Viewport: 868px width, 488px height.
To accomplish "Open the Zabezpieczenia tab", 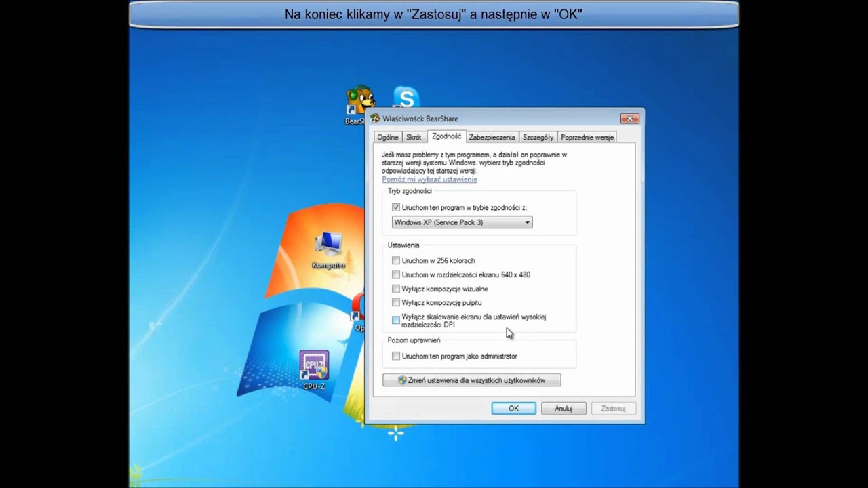I will click(x=492, y=137).
